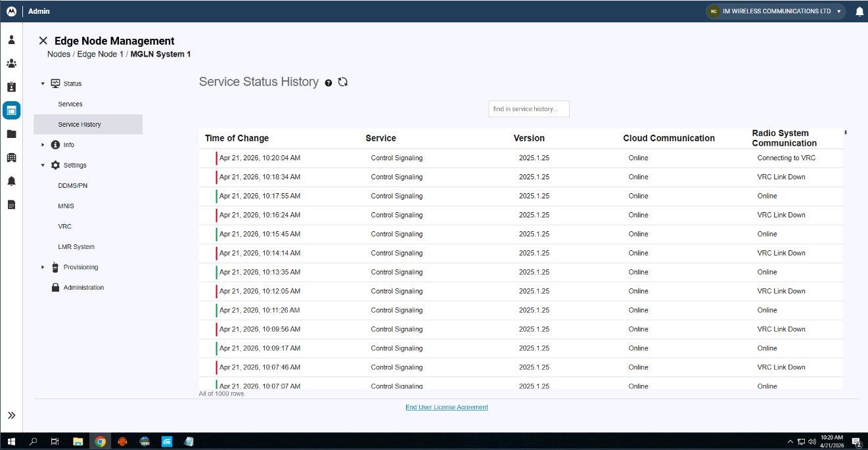868x450 pixels.
Task: Open the End User License Agreement link
Action: click(447, 407)
